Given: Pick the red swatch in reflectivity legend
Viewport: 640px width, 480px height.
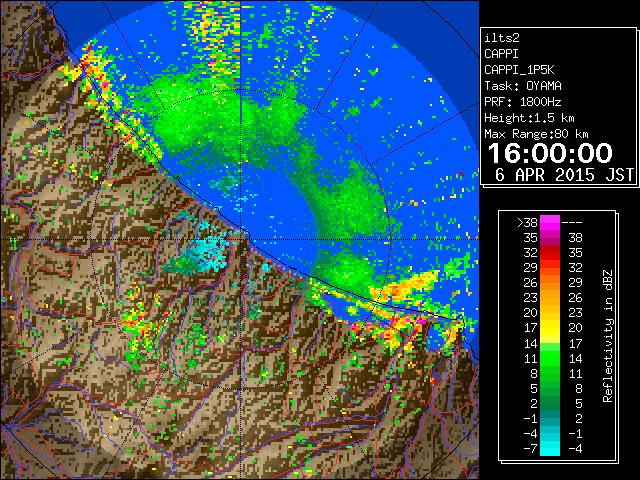Looking at the screenshot, I should click(x=550, y=253).
